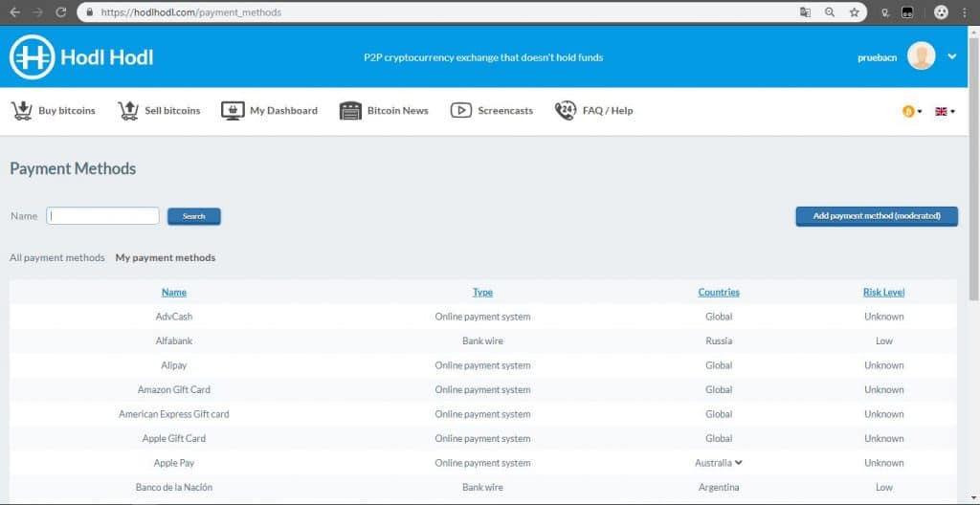Click the translate page icon in address bar

pyautogui.click(x=805, y=11)
